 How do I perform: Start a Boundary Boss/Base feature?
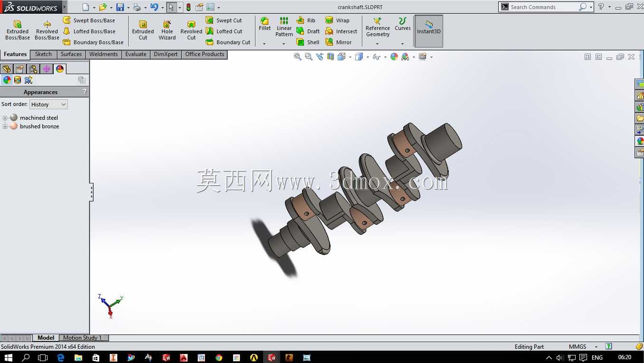(93, 42)
